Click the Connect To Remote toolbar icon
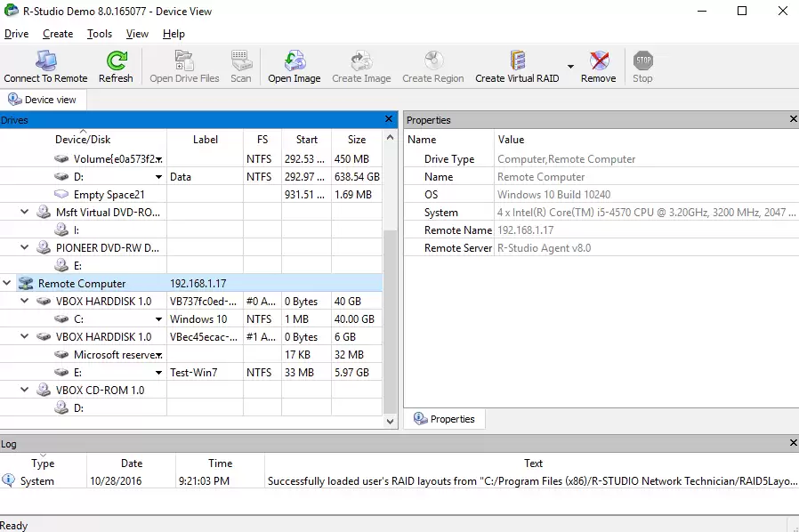 pos(45,61)
